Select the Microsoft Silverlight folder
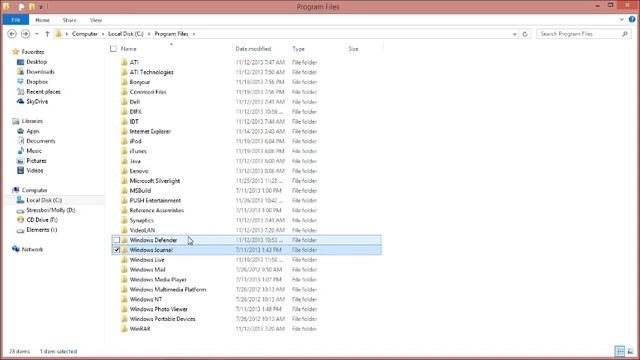This screenshot has height=360, width=640. 155,181
